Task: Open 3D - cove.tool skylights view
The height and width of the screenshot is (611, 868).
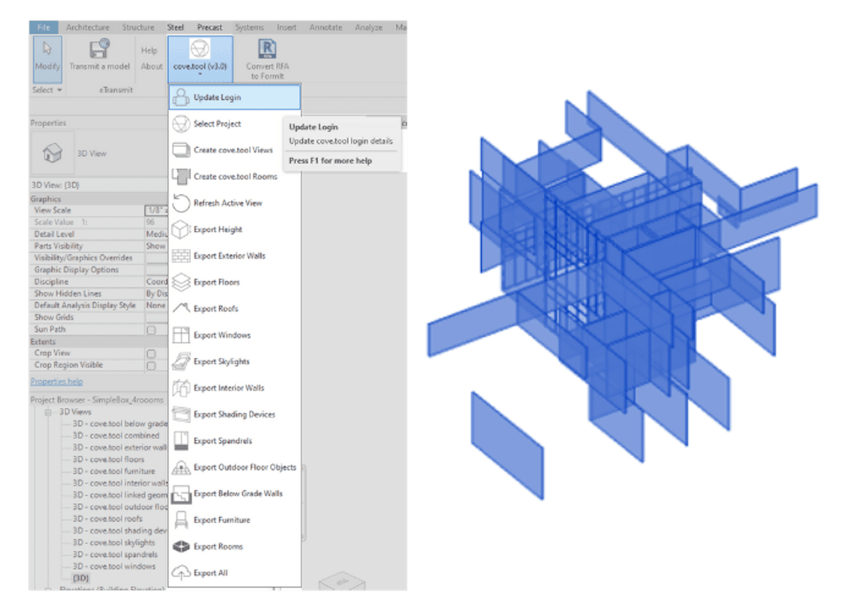Action: (114, 543)
